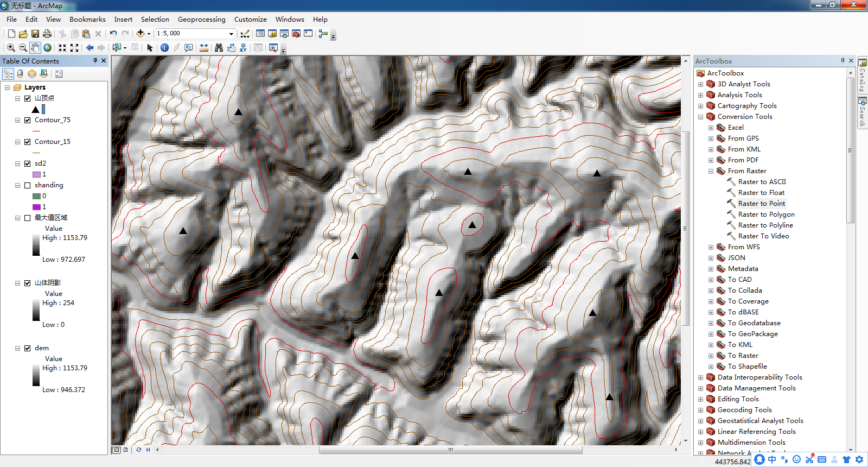Switch TOC to List By Selection
This screenshot has height=467, width=868.
coord(44,73)
